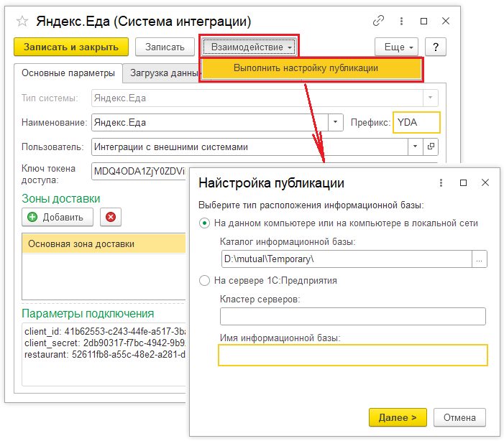This screenshot has height=441, width=504.
Task: Click the restaurant line in parameters
Action: pyautogui.click(x=105, y=355)
